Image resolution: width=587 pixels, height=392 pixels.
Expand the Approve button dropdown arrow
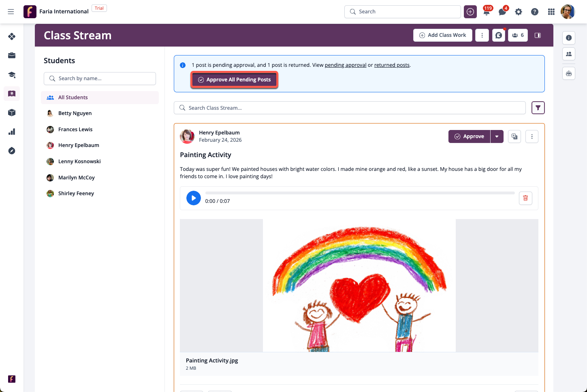coord(497,136)
